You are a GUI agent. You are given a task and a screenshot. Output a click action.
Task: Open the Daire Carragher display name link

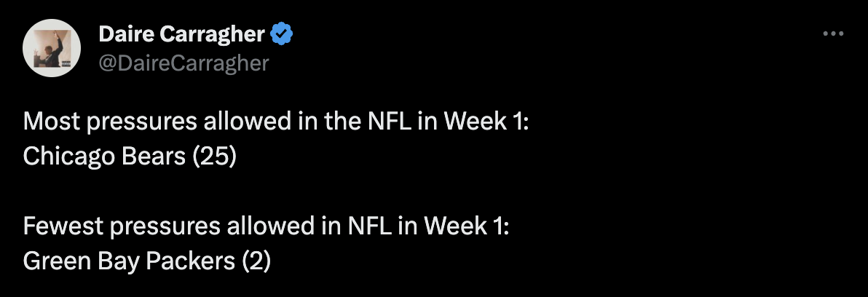click(181, 34)
